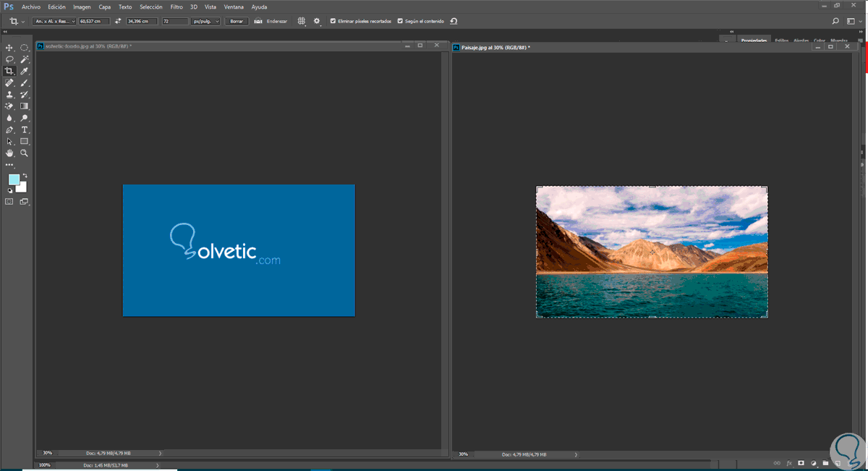Pick the Eyedropper tool

click(x=24, y=71)
